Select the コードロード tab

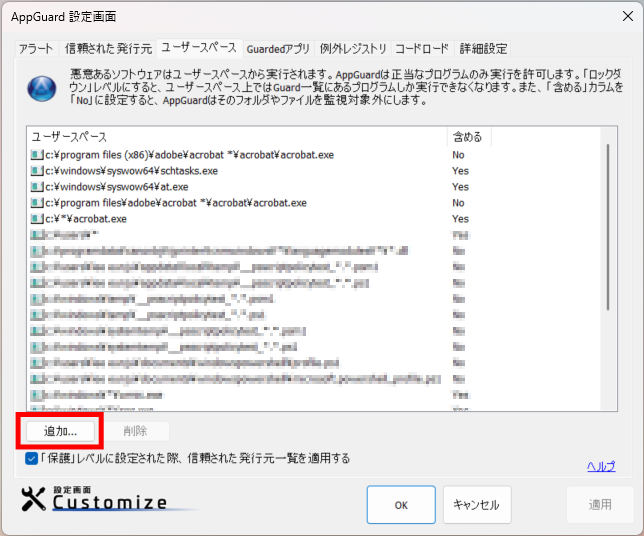422,48
